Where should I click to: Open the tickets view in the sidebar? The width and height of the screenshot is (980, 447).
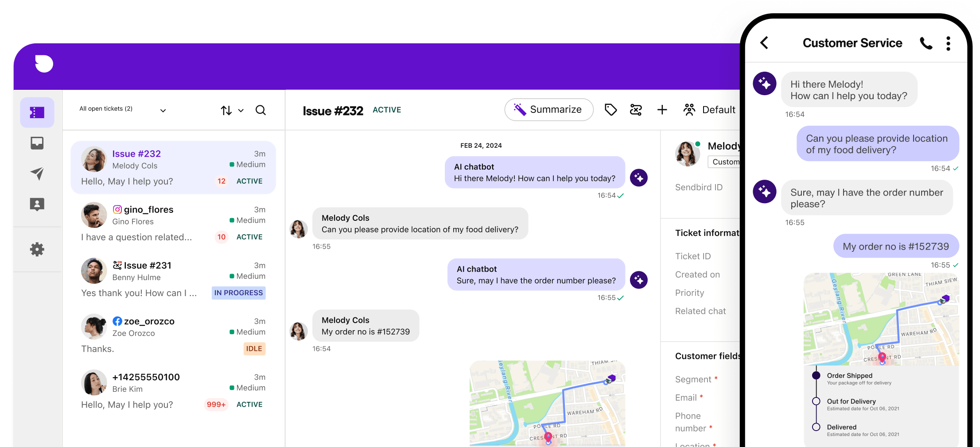click(x=37, y=113)
